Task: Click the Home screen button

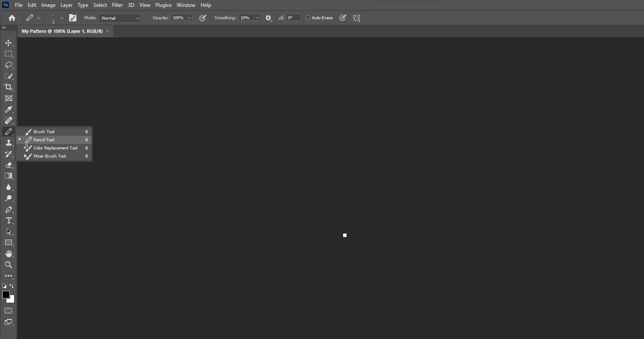Action: [x=12, y=18]
